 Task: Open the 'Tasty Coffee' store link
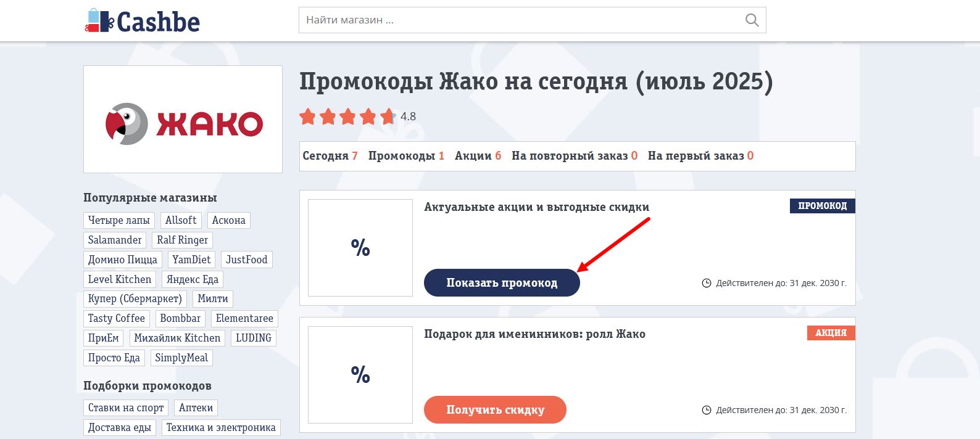(116, 318)
